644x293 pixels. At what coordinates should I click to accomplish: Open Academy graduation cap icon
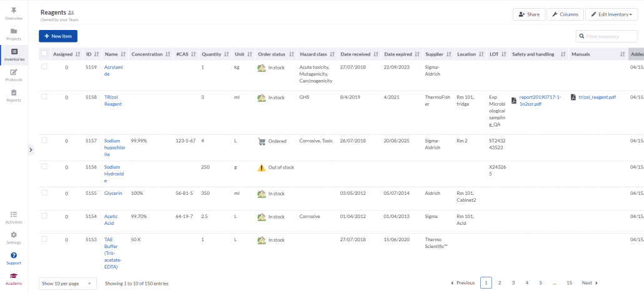tap(14, 276)
